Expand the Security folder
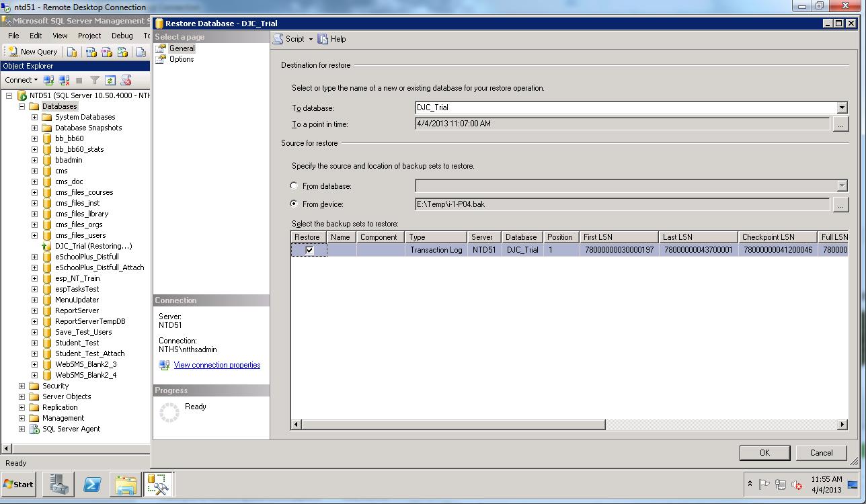 click(x=22, y=386)
